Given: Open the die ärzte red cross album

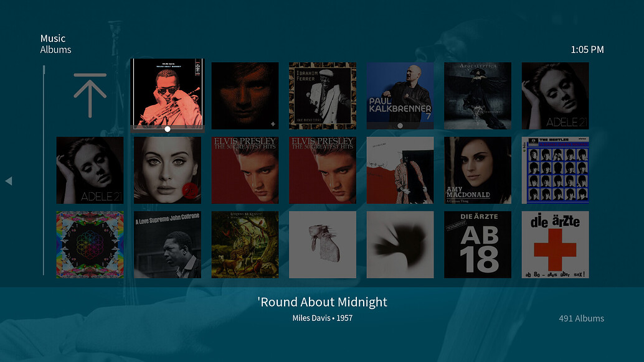Looking at the screenshot, I should point(556,244).
